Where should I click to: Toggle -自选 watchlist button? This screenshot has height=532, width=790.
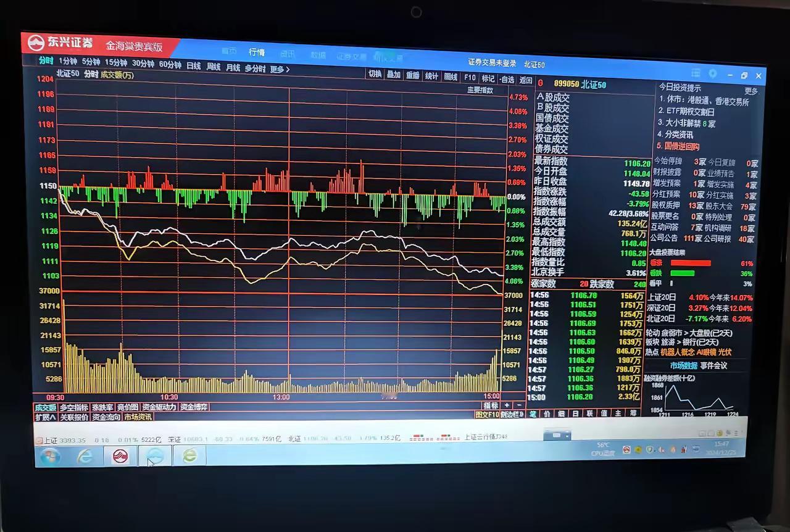pos(507,80)
